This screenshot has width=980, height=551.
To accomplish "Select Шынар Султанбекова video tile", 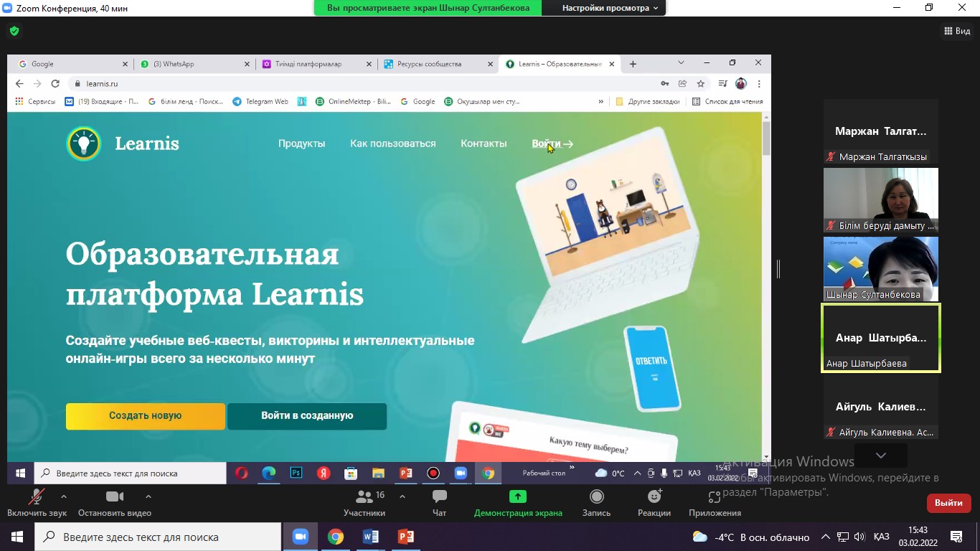I will tap(881, 268).
